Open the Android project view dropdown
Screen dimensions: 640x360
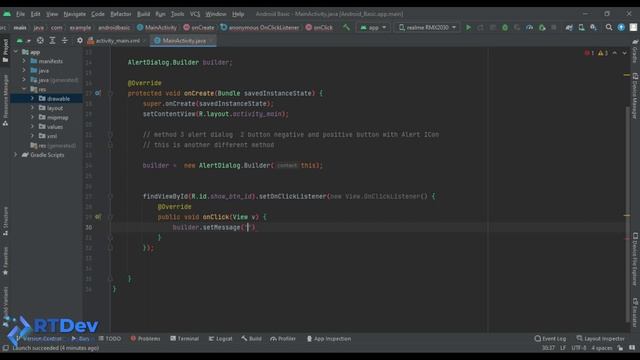click(23, 40)
